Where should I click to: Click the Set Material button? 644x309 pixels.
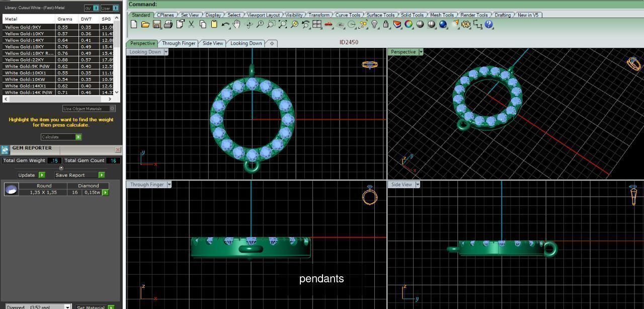(95, 307)
